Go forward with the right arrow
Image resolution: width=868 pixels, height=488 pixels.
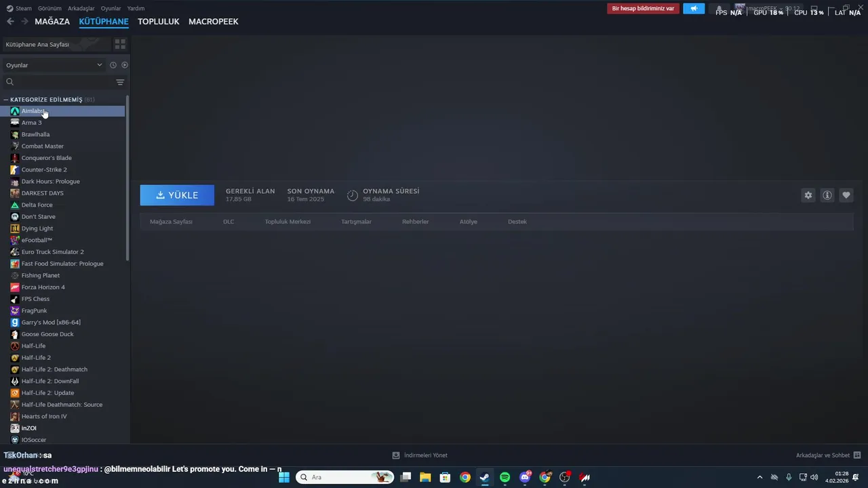point(24,22)
